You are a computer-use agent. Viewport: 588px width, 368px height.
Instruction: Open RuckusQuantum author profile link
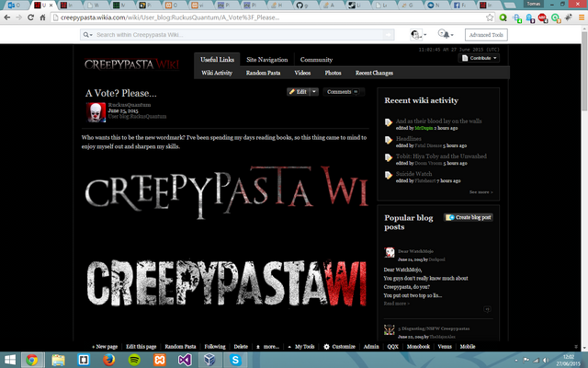(130, 105)
